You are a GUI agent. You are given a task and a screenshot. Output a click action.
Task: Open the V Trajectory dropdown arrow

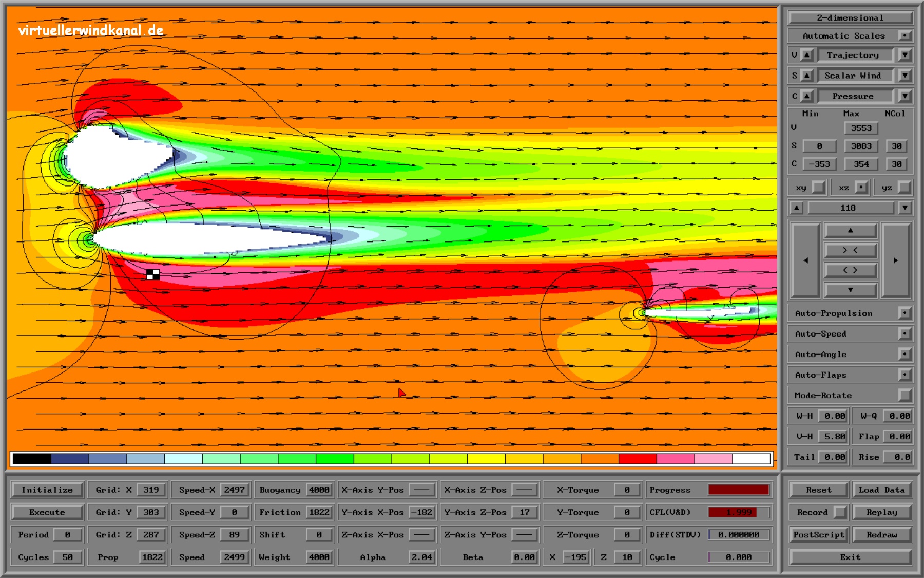click(905, 55)
